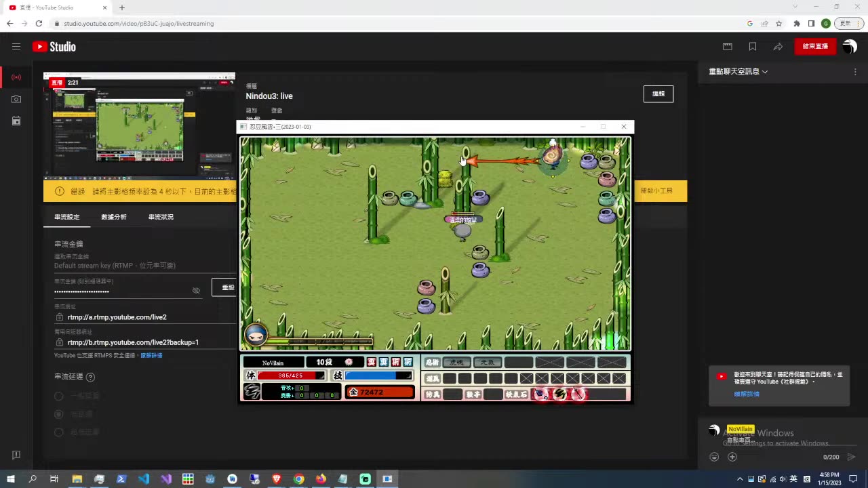Select the Webcam camera icon in sidebar
868x488 pixels.
point(16,99)
